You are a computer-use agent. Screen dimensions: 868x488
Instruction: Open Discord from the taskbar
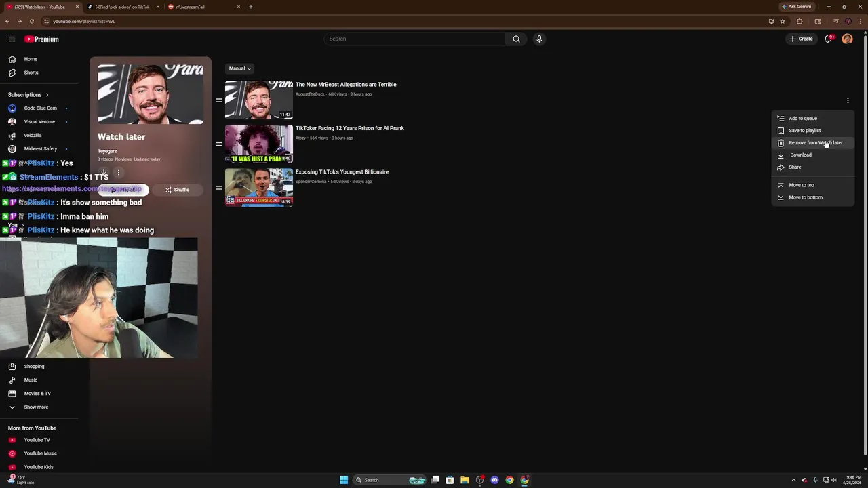494,480
